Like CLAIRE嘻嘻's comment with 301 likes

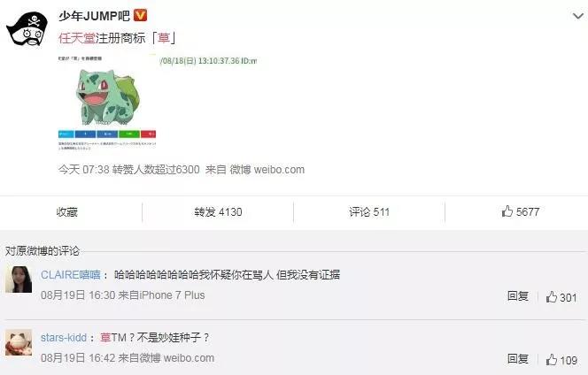561,297
